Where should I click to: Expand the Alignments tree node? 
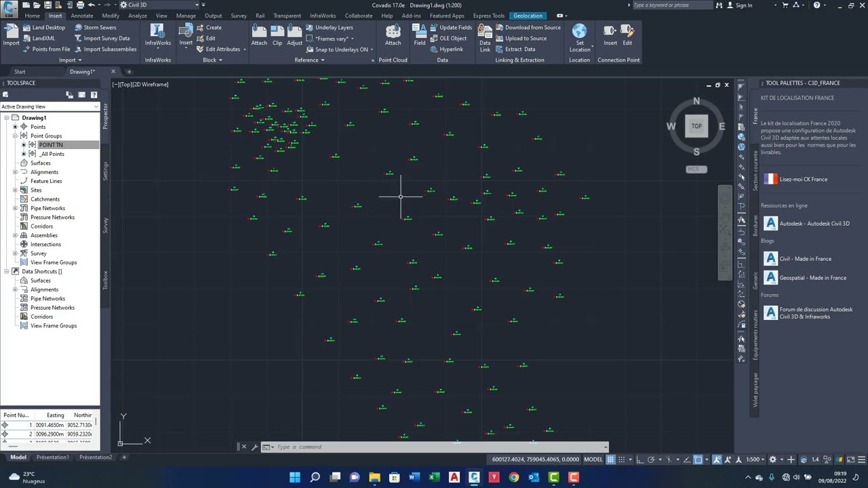point(16,172)
